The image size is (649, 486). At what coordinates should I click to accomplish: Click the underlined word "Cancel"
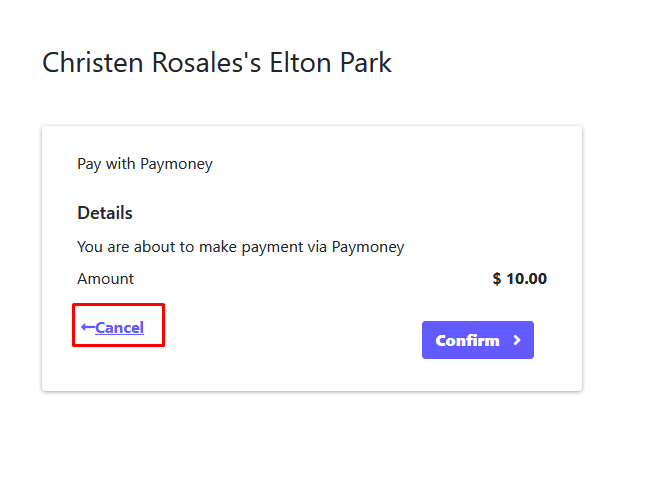click(120, 328)
